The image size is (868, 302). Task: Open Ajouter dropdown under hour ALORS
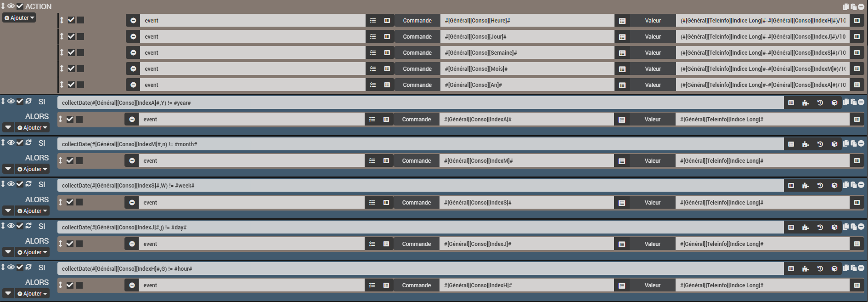32,294
